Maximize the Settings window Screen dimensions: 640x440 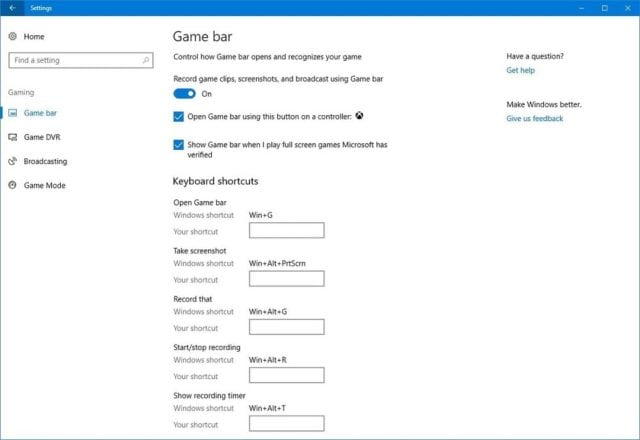(x=604, y=8)
